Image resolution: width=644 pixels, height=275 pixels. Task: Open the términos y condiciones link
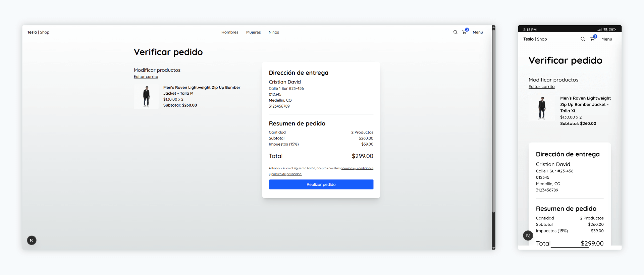coord(357,168)
